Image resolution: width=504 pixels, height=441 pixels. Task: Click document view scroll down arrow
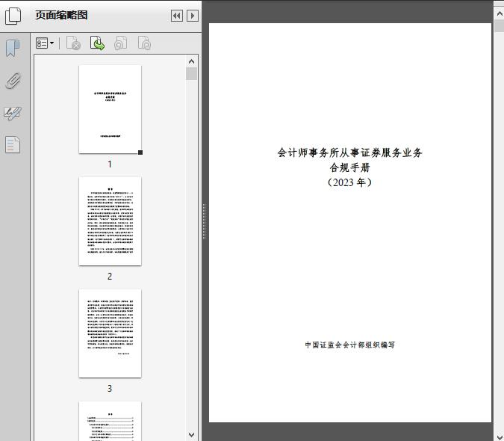click(x=500, y=437)
